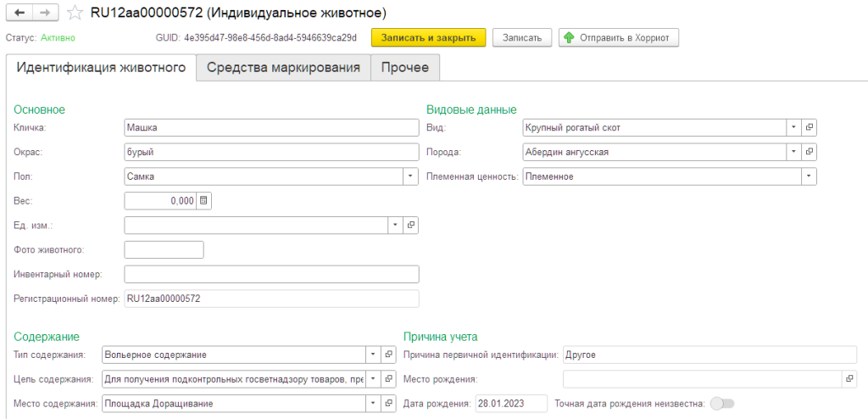The image size is (868, 419).
Task: Click the empty Ед. изм. field
Action: 256,225
